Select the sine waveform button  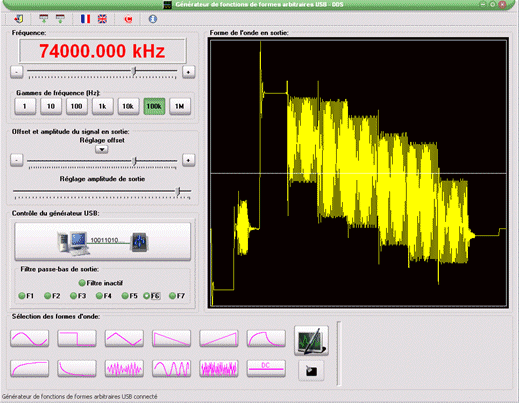30,338
